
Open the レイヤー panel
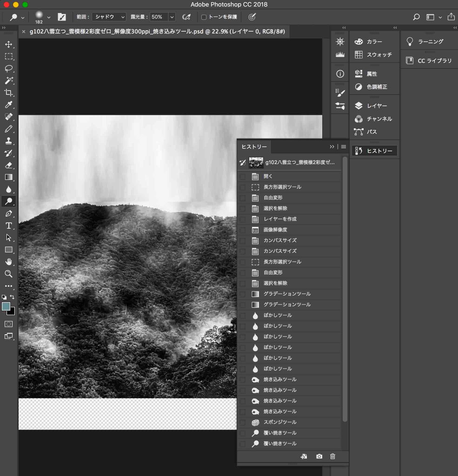pyautogui.click(x=374, y=106)
